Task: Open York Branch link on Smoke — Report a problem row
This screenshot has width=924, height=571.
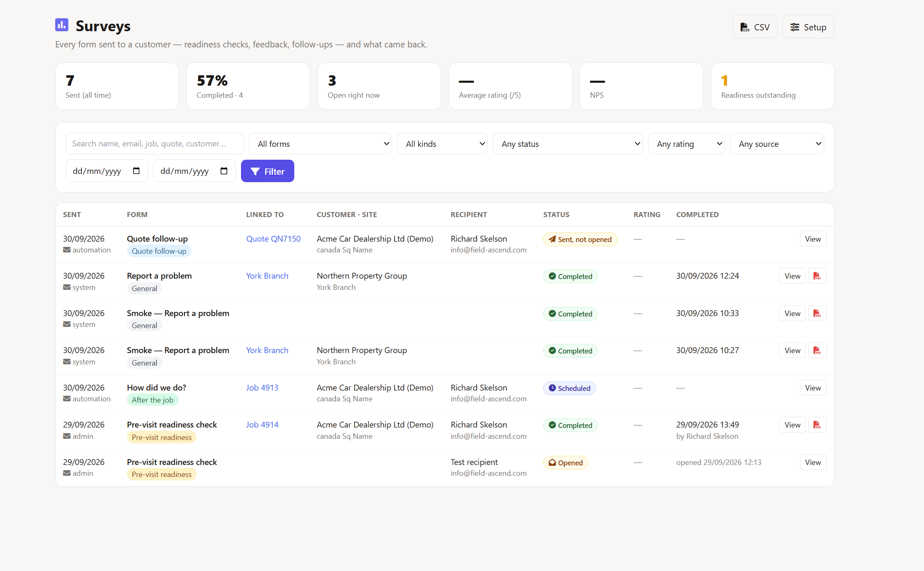Action: 267,350
